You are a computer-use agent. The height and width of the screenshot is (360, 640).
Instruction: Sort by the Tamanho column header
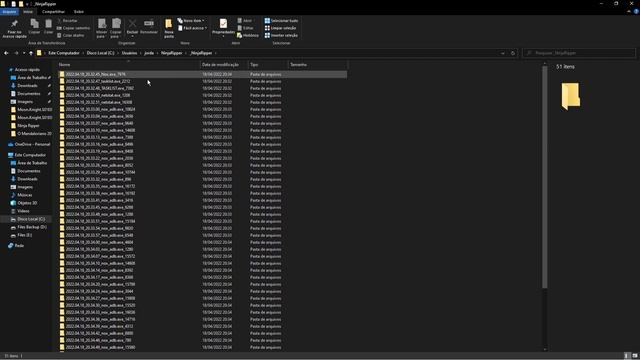click(318, 64)
